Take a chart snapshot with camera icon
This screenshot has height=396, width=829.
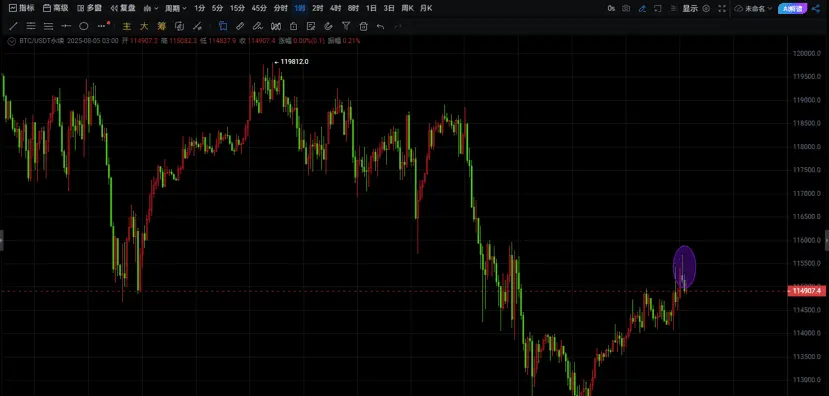click(626, 8)
